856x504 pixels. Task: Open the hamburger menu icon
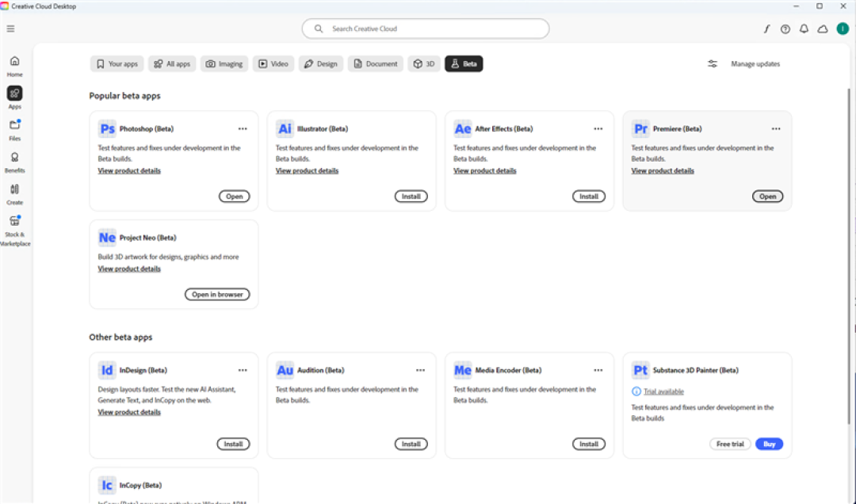click(10, 29)
